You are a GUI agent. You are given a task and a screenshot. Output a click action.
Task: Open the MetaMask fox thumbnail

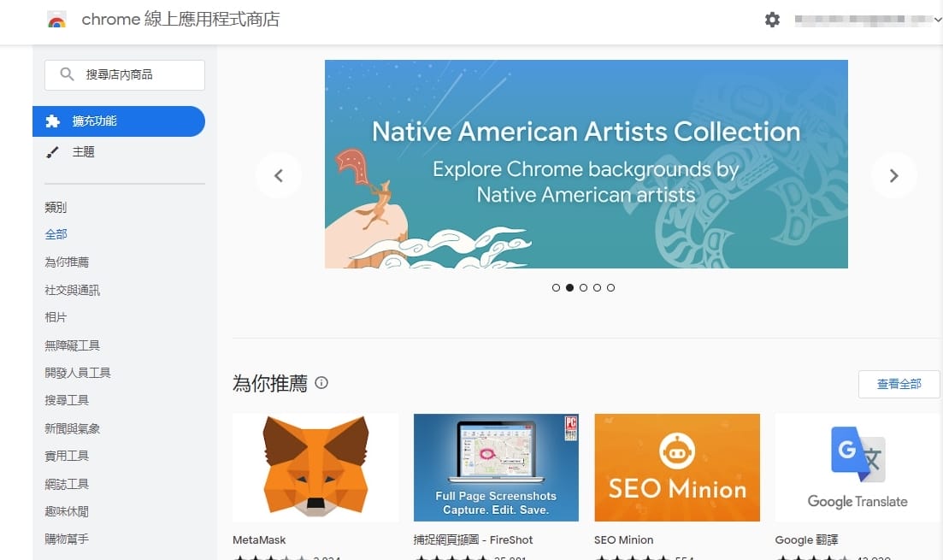point(315,468)
